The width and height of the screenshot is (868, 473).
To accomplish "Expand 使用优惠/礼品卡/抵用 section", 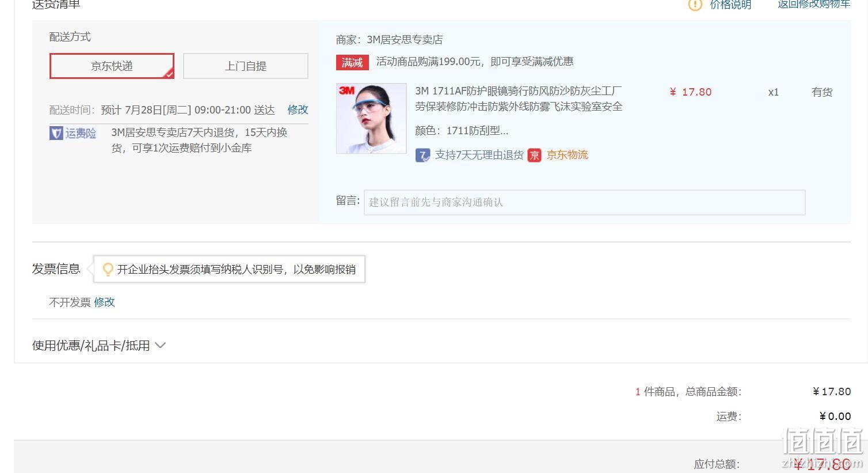I will coord(99,346).
